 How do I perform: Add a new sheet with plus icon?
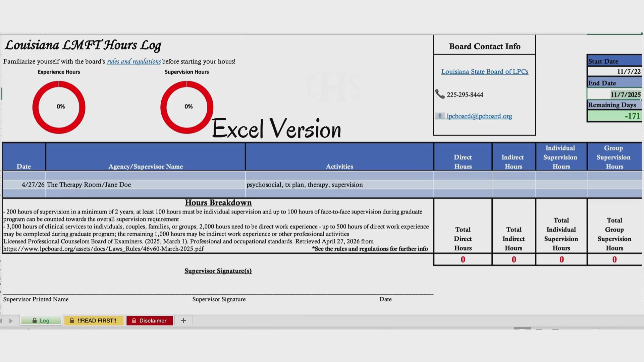pos(183,320)
